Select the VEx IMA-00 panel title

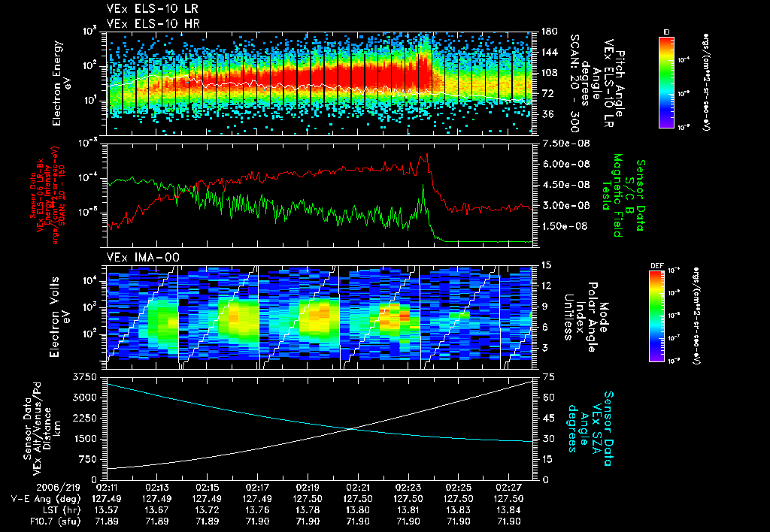tap(143, 257)
